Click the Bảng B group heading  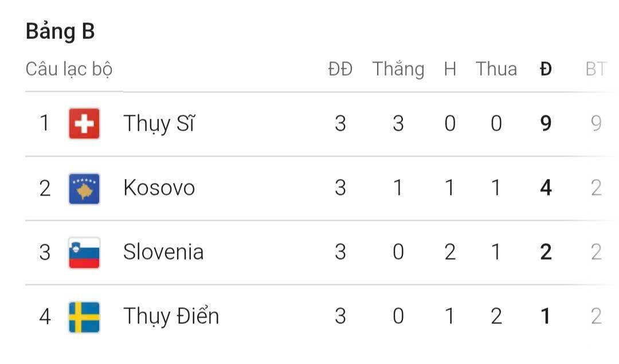[x=60, y=32]
